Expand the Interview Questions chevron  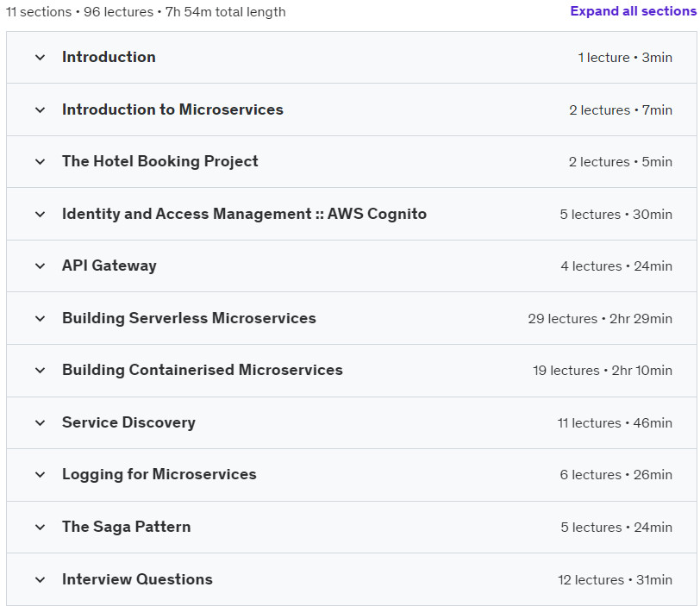point(41,579)
